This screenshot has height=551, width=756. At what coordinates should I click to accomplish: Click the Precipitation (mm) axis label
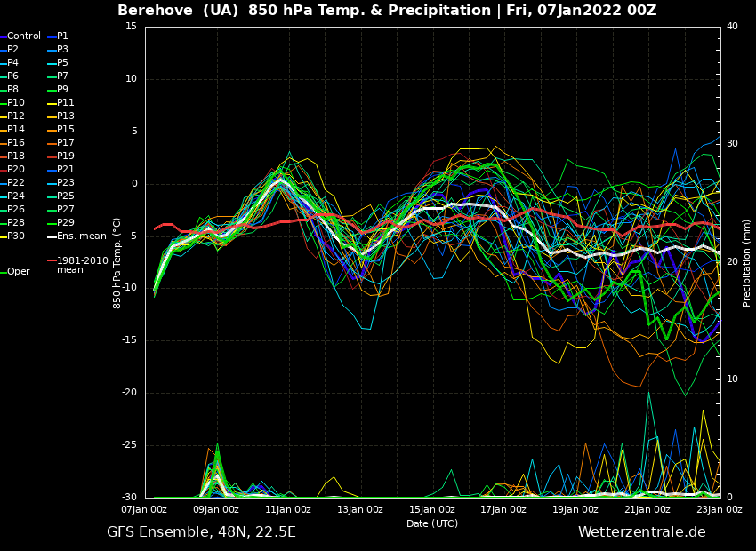[747, 263]
